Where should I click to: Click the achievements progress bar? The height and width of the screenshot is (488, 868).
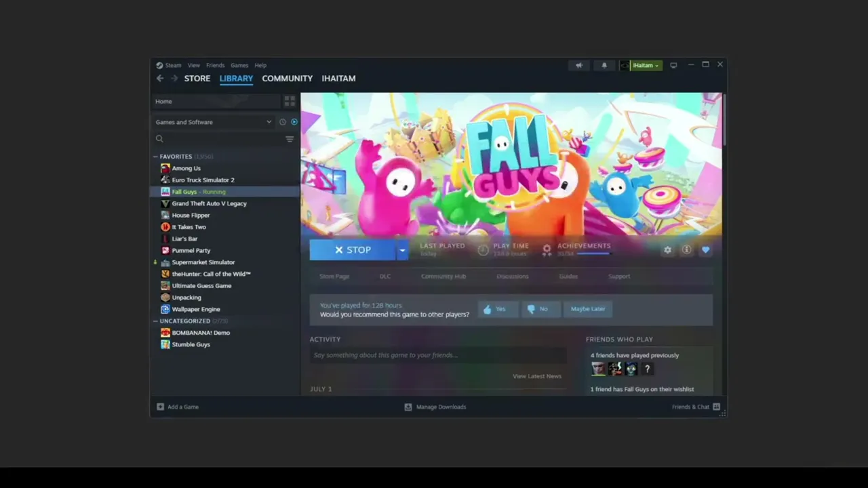pyautogui.click(x=593, y=254)
